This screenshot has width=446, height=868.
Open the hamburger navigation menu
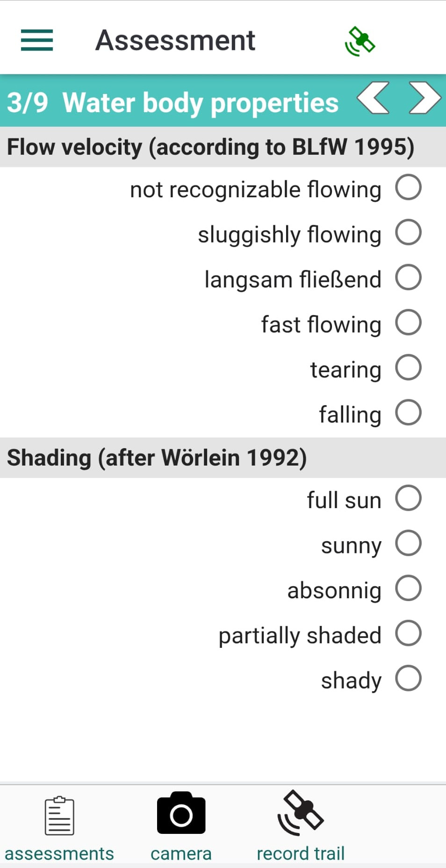[x=37, y=40]
